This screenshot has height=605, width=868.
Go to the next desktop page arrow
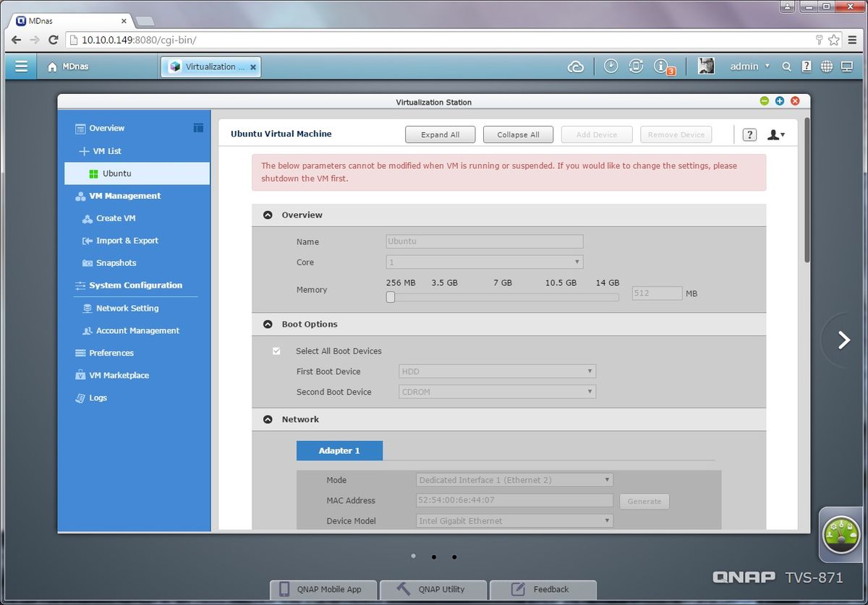pyautogui.click(x=843, y=340)
